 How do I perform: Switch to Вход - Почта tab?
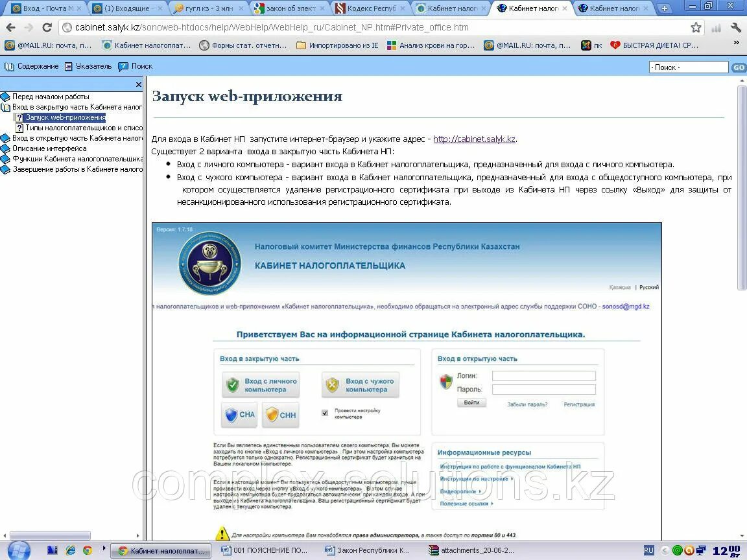click(47, 8)
